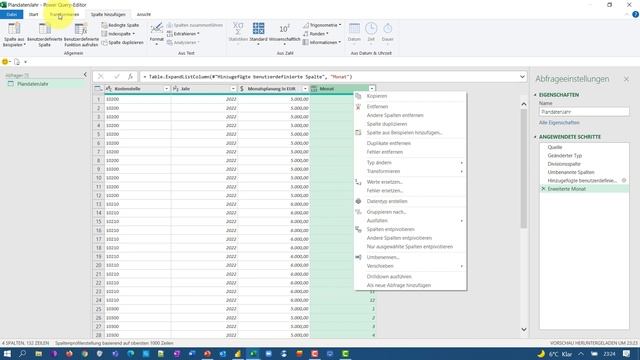Close the Abfrageeinstellungen pane
The height and width of the screenshot is (360, 640).
click(x=626, y=79)
